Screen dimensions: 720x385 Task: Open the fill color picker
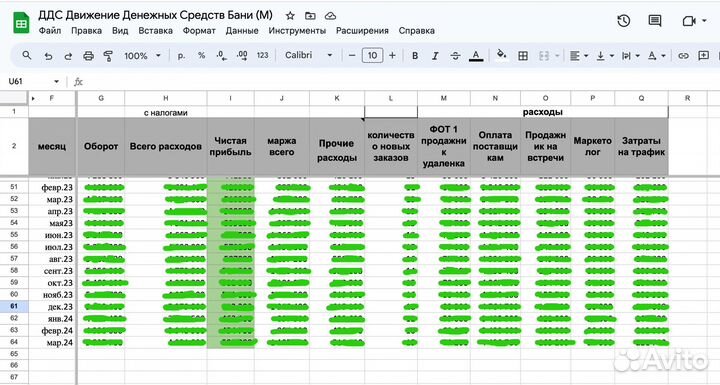(501, 55)
